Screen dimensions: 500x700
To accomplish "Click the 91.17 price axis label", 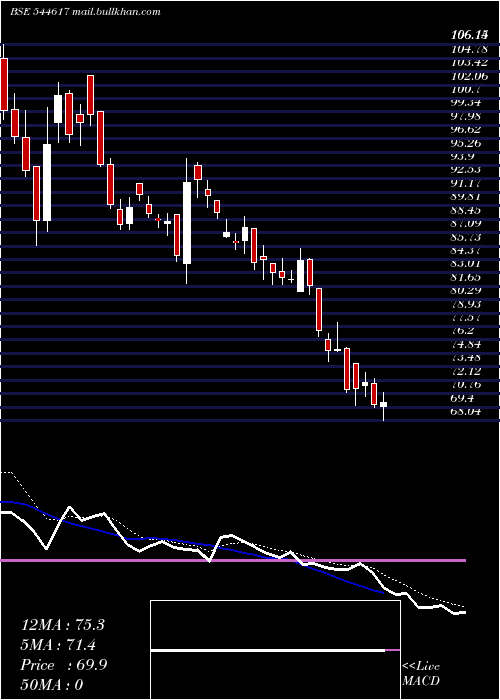I will [466, 183].
